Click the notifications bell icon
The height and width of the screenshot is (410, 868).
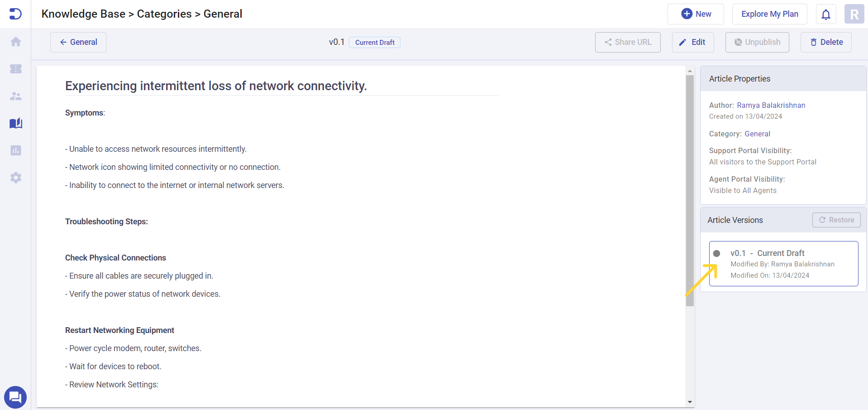[825, 14]
